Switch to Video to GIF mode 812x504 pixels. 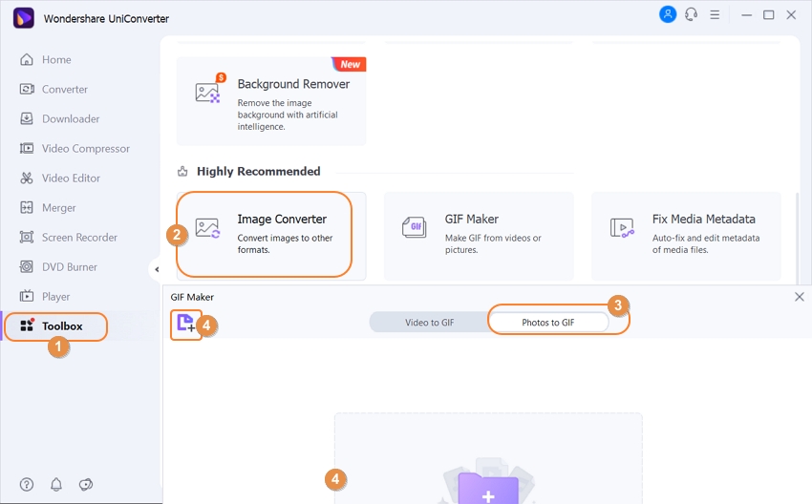429,323
